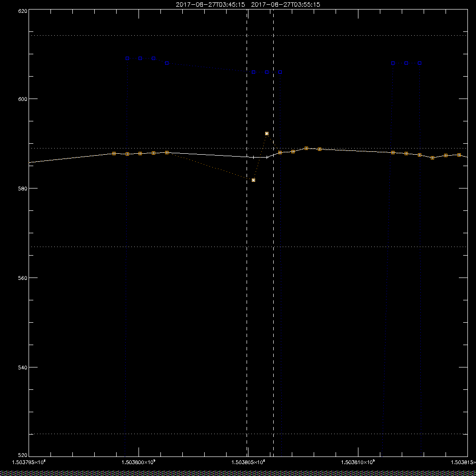
Task: Click the start timestamp 2017-08-27T03:45:15 in the title
Action: pyautogui.click(x=210, y=5)
